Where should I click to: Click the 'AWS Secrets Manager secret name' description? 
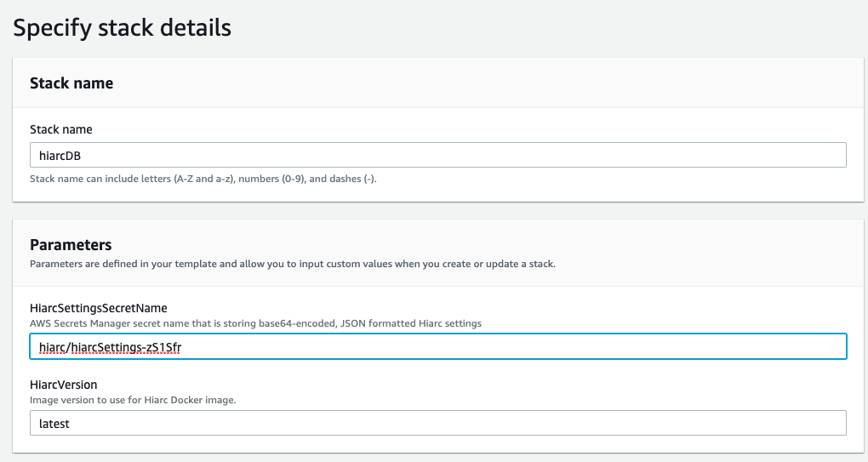tap(256, 323)
